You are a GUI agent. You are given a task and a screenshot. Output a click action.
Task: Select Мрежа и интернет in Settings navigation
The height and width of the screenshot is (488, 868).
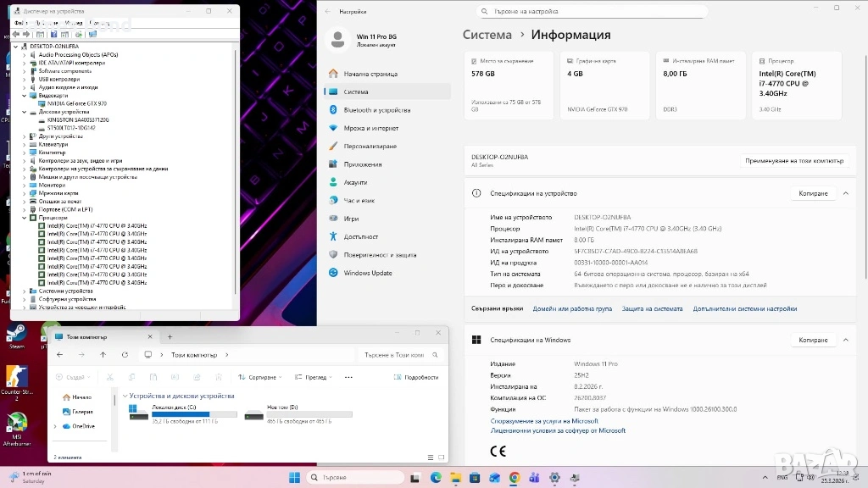point(370,128)
